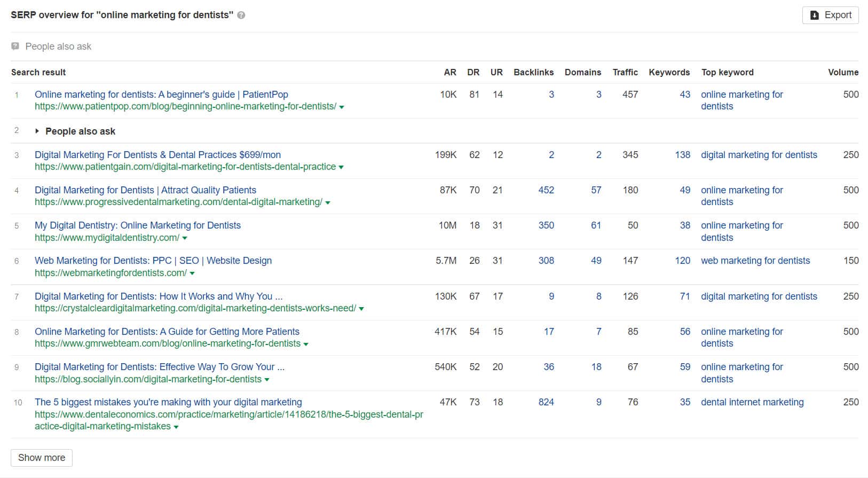Click the 61 domains count for mydigitaldentistry
The width and height of the screenshot is (868, 478).
pyautogui.click(x=596, y=225)
